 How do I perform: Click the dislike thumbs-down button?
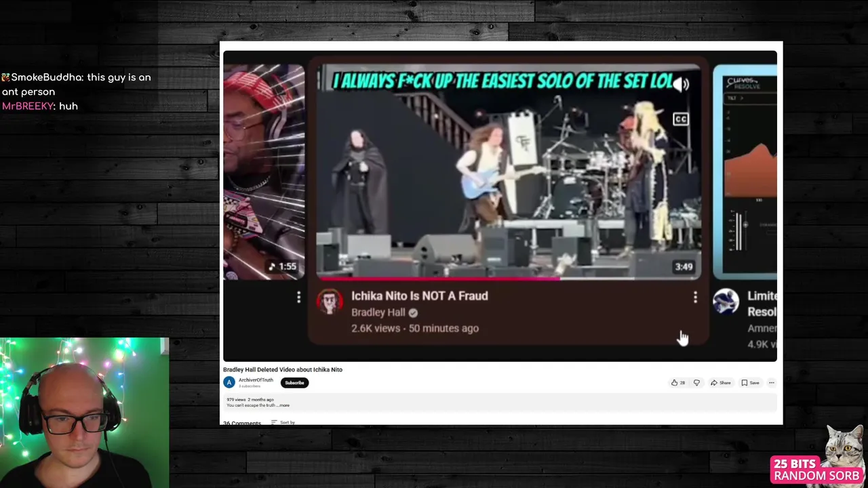[696, 383]
